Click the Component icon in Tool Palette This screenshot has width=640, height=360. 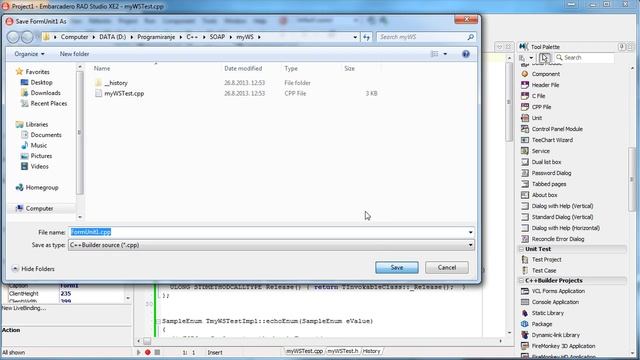[525, 74]
